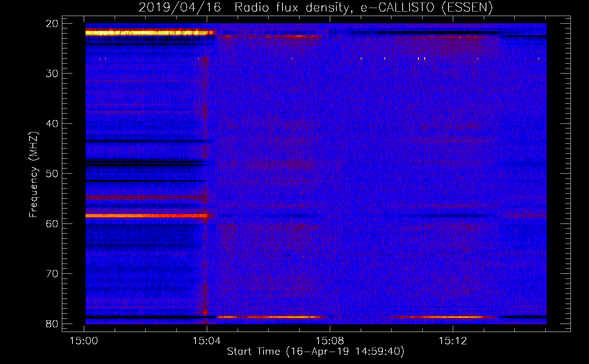589x364 pixels.
Task: Click the vertical red burst at 15:04
Action: [205, 189]
